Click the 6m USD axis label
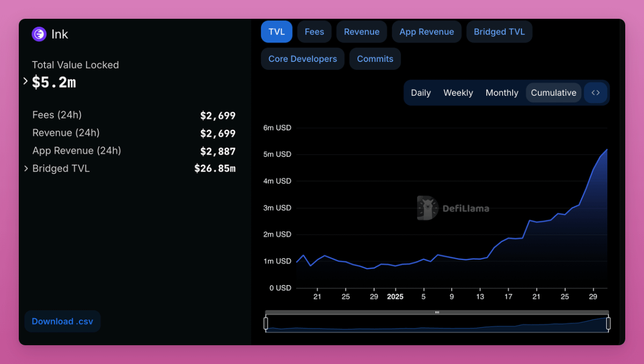Screen dimensions: 644x364 coord(277,128)
